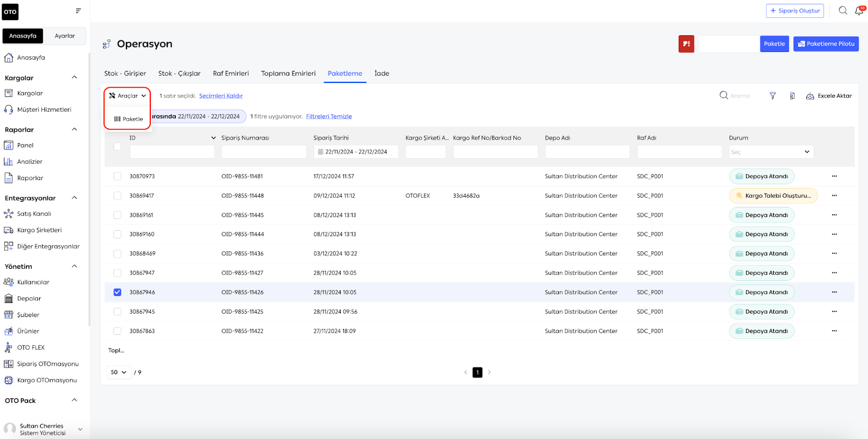Collapse the Kargolar sidebar section
868x439 pixels.
tap(74, 78)
